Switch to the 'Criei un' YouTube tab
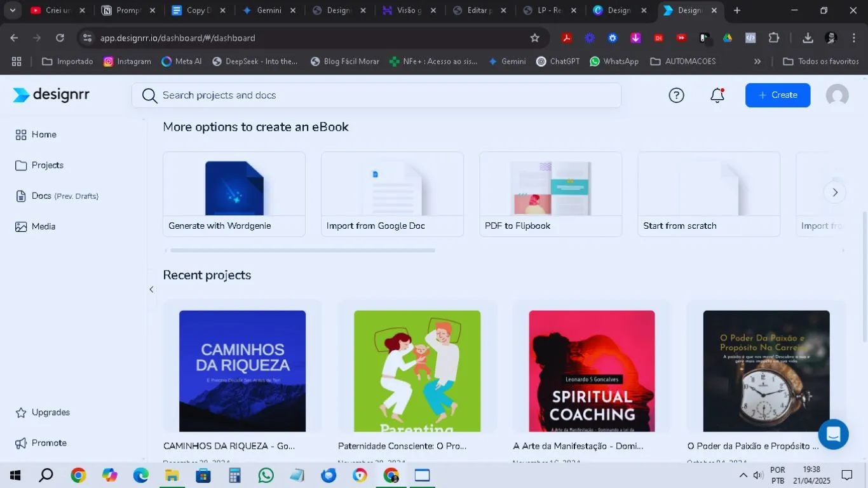This screenshot has height=488, width=868. [x=58, y=10]
